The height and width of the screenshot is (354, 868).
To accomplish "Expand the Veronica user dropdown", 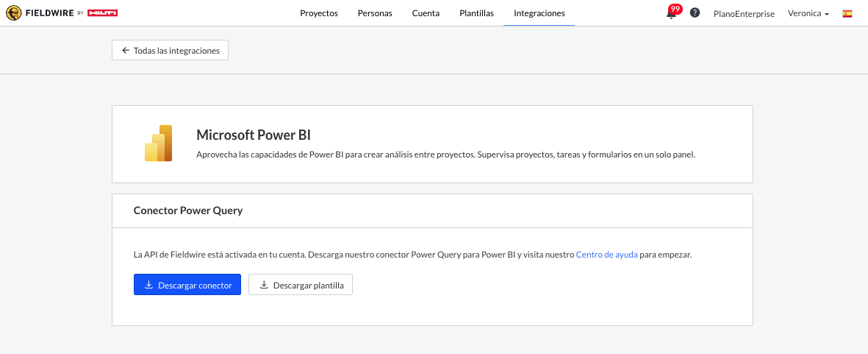I will (808, 13).
